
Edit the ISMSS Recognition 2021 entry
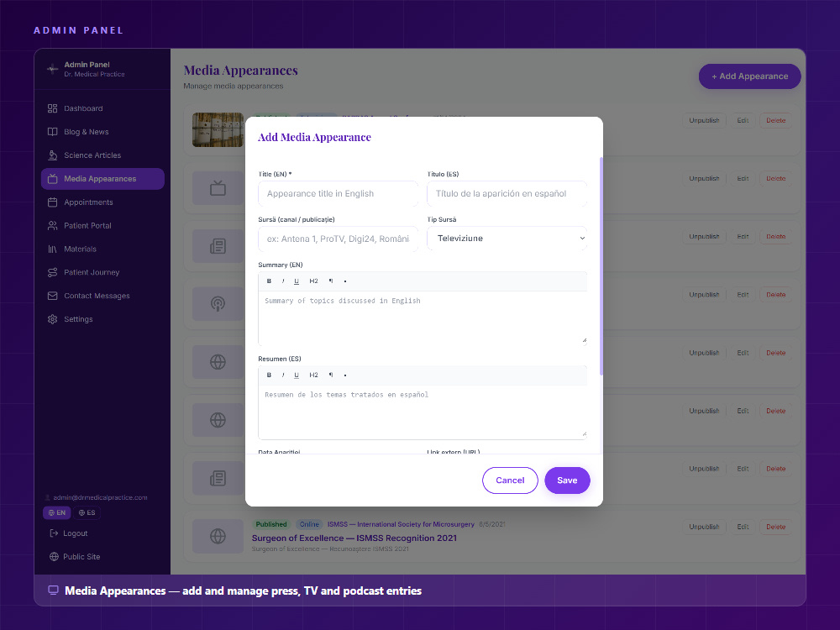(743, 528)
